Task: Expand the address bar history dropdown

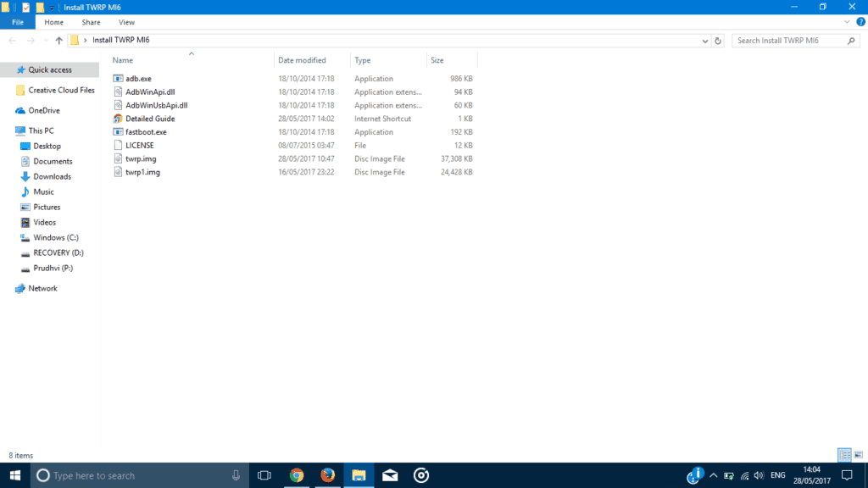Action: (704, 41)
